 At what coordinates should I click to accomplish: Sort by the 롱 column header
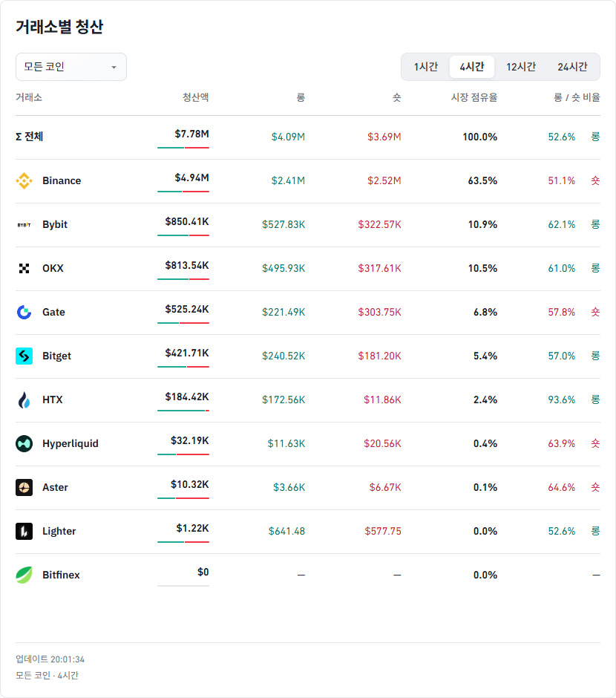click(301, 97)
